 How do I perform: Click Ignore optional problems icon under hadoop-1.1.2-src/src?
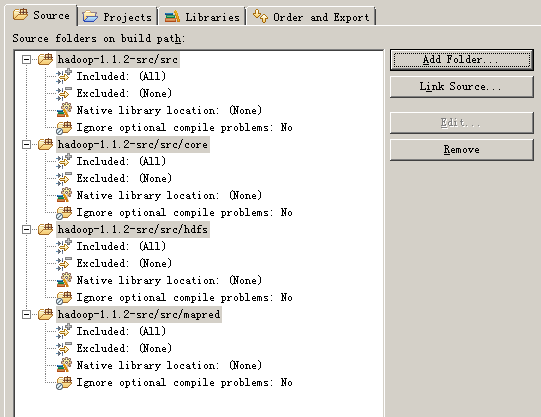[64, 128]
